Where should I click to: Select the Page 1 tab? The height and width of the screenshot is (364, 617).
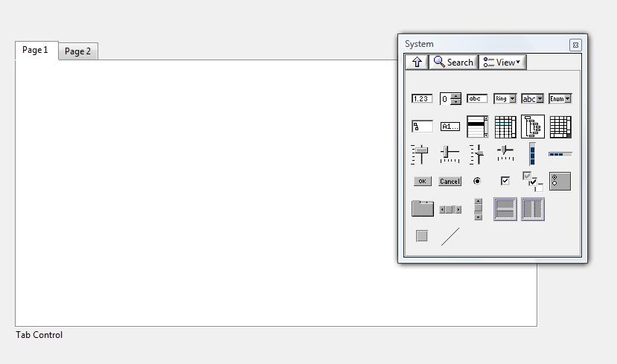point(35,50)
